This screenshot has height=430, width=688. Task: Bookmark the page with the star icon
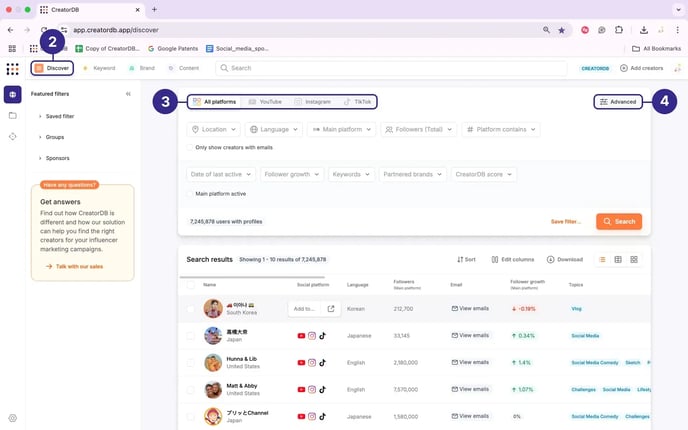(562, 30)
